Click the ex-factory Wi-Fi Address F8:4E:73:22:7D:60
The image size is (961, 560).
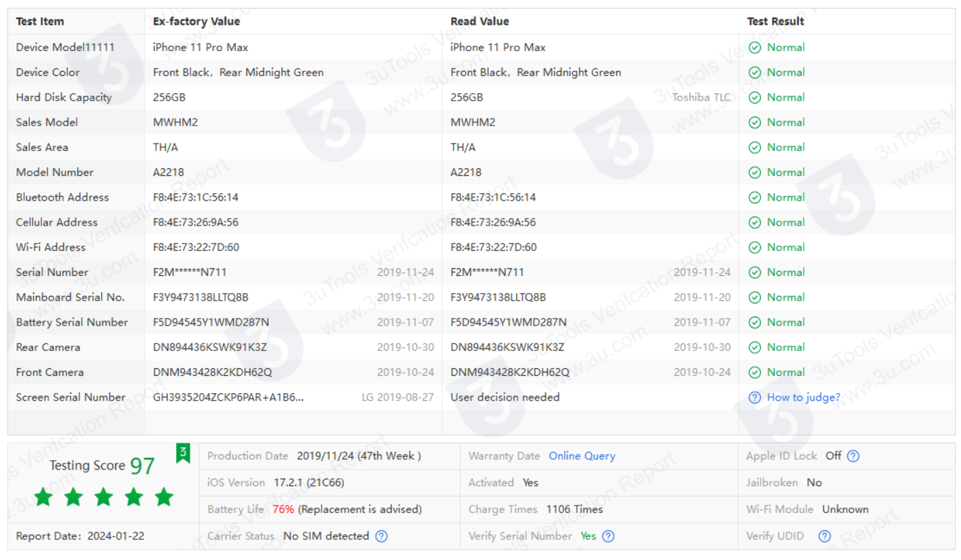pyautogui.click(x=196, y=247)
